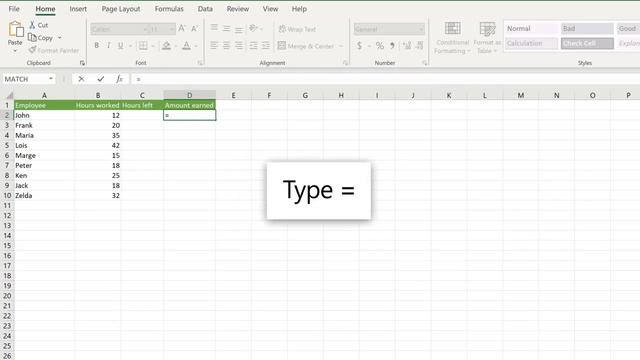Center text horizontally

pyautogui.click(x=226, y=45)
